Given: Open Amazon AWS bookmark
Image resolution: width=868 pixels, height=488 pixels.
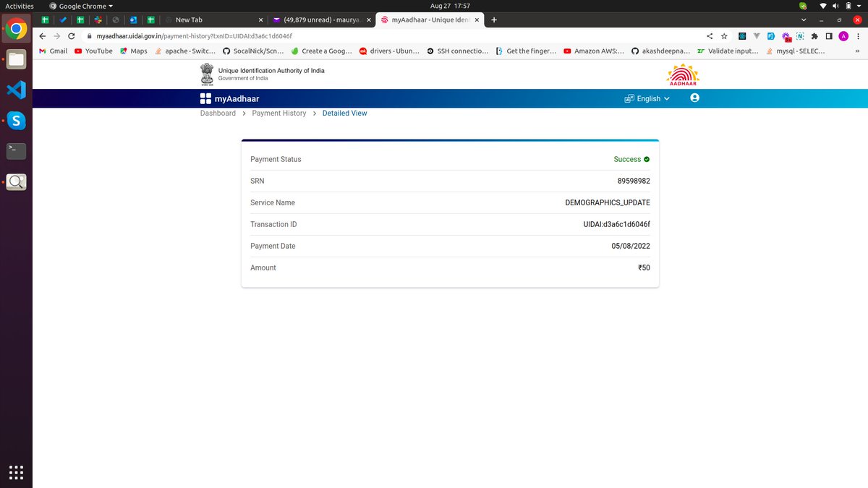Looking at the screenshot, I should coord(594,51).
